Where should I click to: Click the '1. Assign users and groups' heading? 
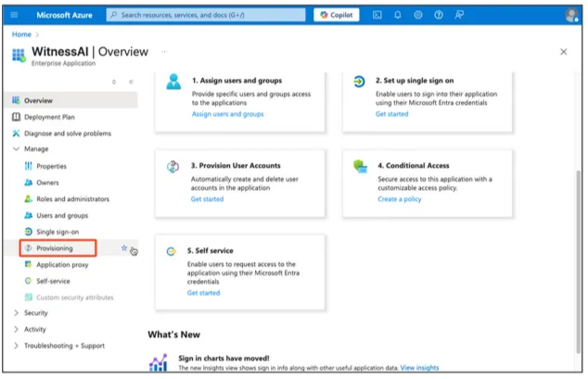point(237,81)
